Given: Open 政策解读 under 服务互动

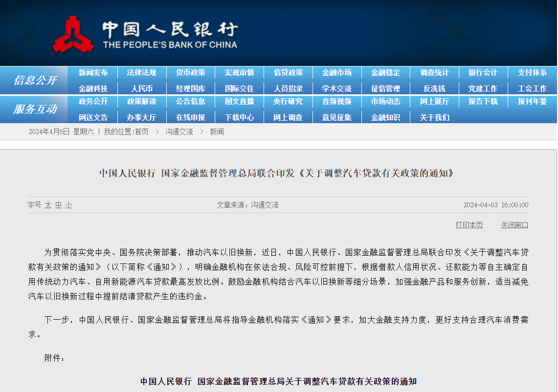Looking at the screenshot, I should pos(142,101).
